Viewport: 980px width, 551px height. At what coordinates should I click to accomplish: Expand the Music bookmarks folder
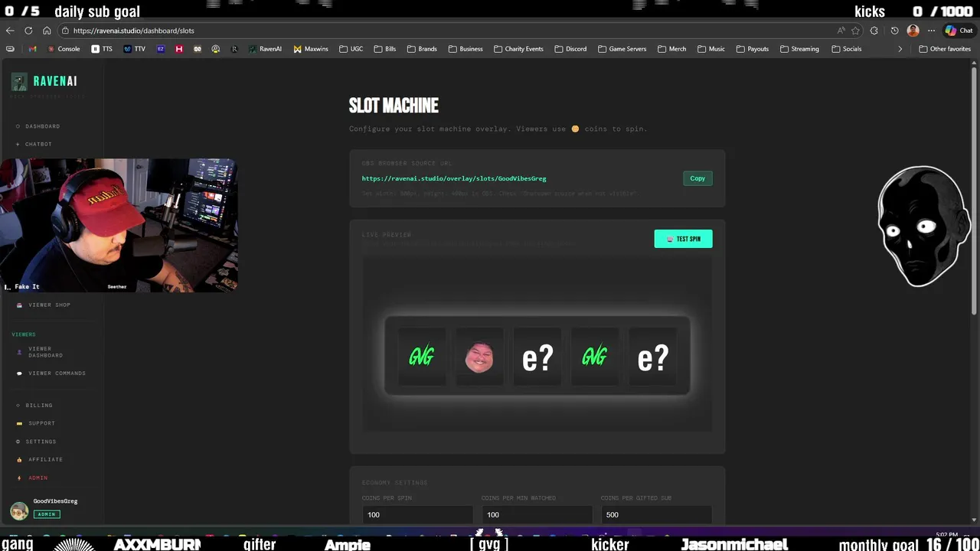(710, 49)
